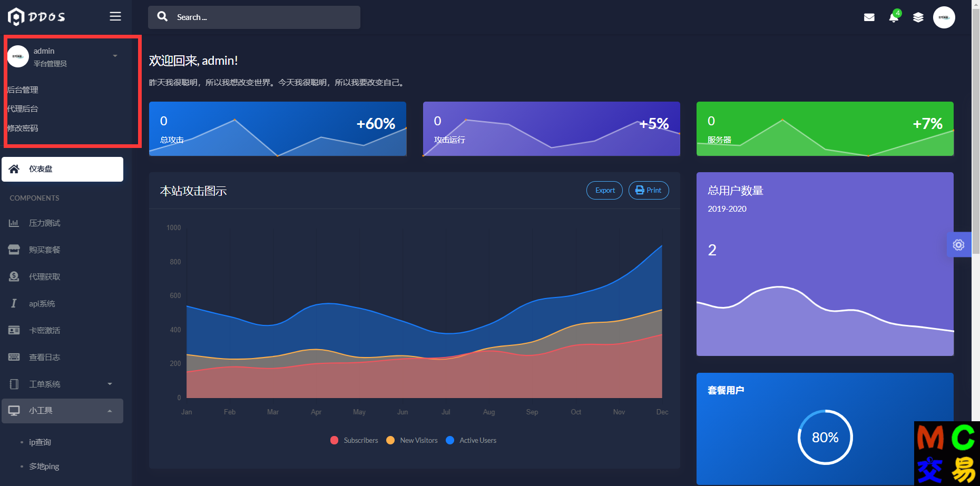This screenshot has height=486, width=980.
Task: Click the 压力测试 chart icon
Action: (x=14, y=223)
